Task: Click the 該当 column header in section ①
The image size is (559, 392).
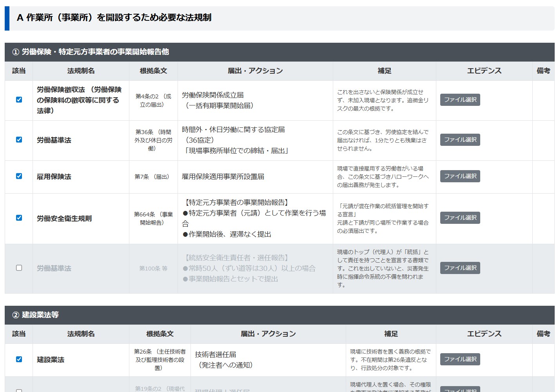Action: pos(19,71)
